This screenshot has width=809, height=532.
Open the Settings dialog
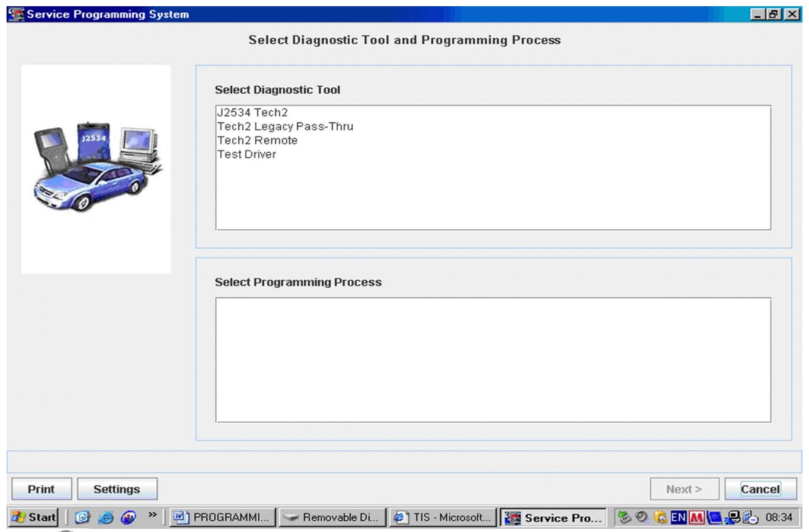[117, 489]
